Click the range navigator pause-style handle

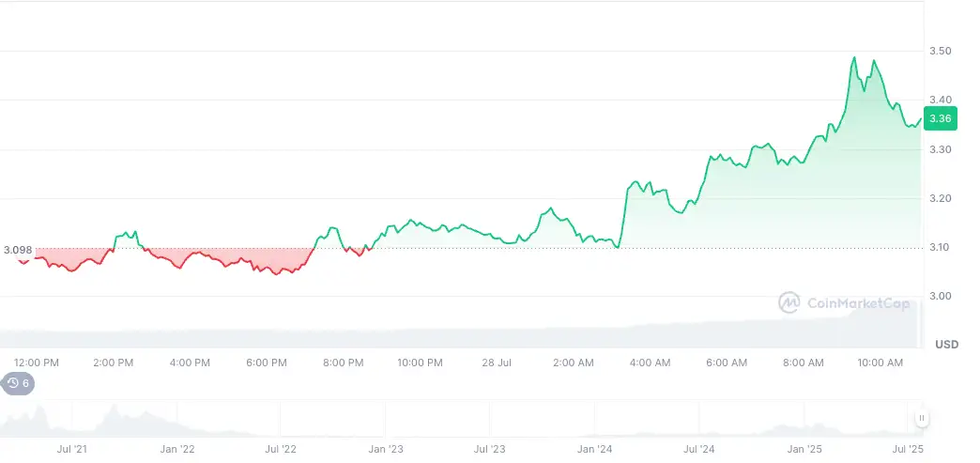click(922, 418)
